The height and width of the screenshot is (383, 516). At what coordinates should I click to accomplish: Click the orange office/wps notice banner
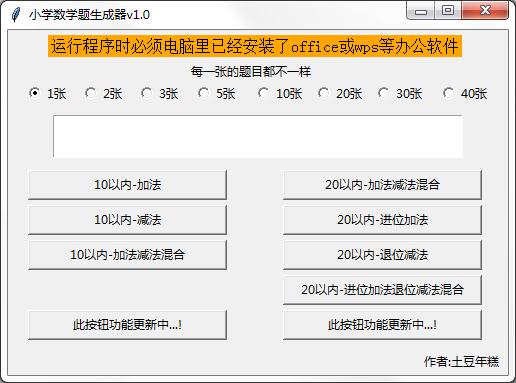[x=255, y=46]
